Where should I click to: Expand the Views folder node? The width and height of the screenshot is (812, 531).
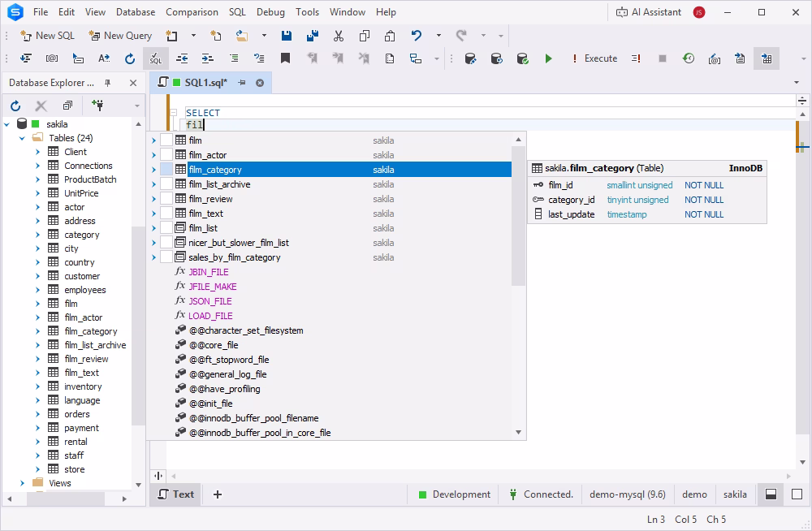point(22,483)
